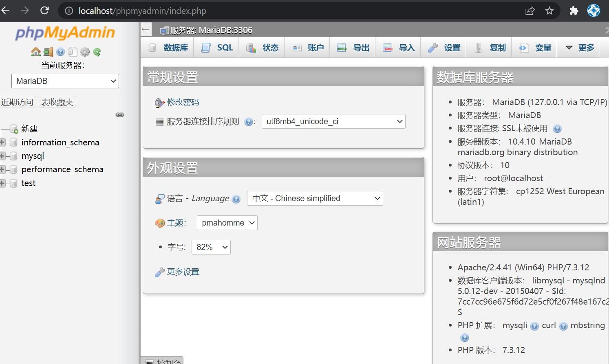609x364 pixels.
Task: Click the information_schema database icon
Action: coord(13,143)
